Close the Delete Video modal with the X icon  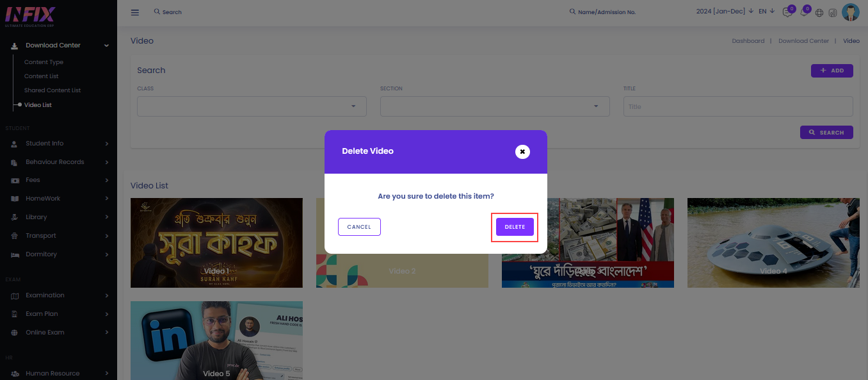tap(522, 152)
